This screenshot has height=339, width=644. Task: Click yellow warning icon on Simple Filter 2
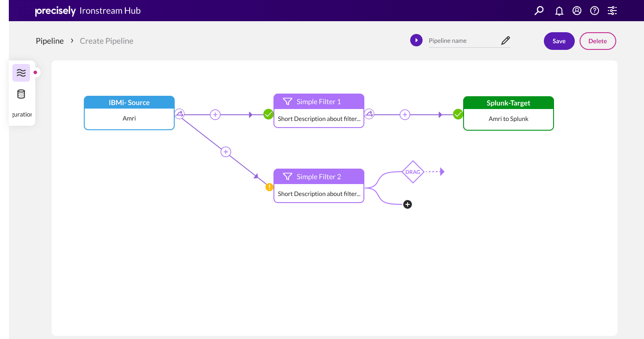pos(269,187)
